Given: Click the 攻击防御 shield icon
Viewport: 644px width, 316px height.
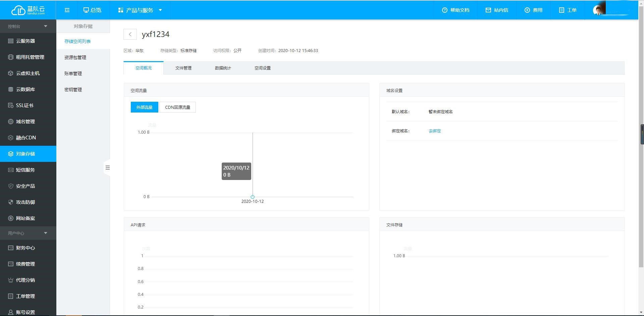Looking at the screenshot, I should click(x=11, y=202).
